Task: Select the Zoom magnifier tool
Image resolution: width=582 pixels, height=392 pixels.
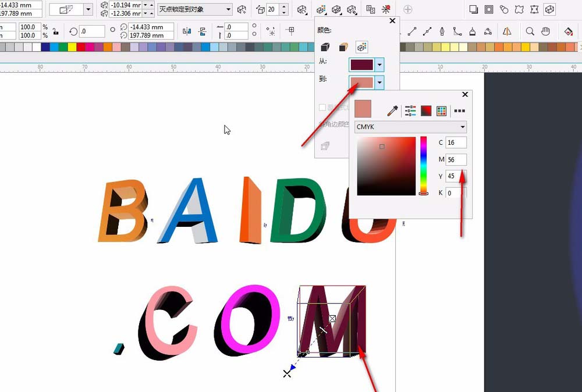Action: click(x=530, y=31)
